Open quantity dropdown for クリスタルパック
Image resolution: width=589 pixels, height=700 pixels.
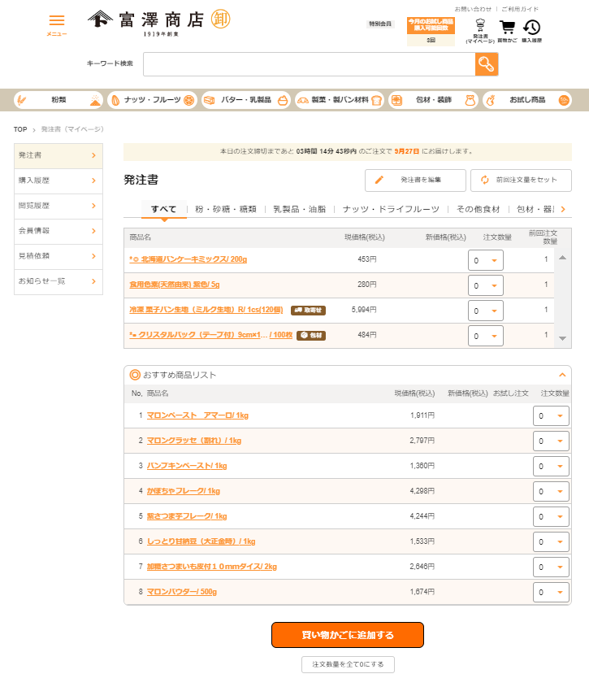tap(486, 336)
